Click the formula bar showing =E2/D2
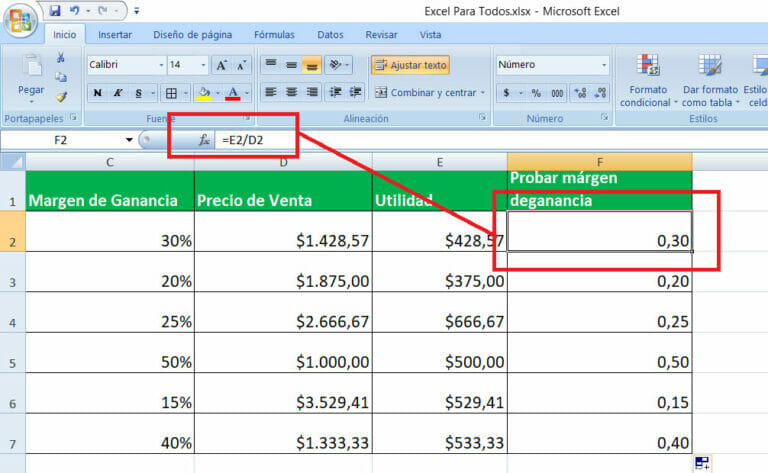 pyautogui.click(x=490, y=140)
